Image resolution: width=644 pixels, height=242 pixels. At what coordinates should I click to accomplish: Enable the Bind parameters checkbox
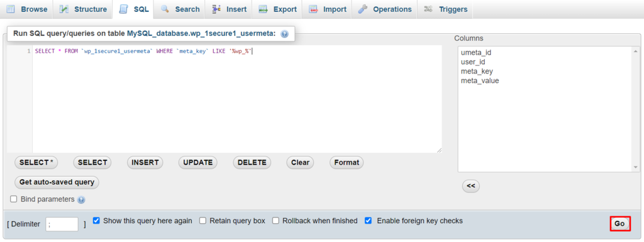[14, 199]
